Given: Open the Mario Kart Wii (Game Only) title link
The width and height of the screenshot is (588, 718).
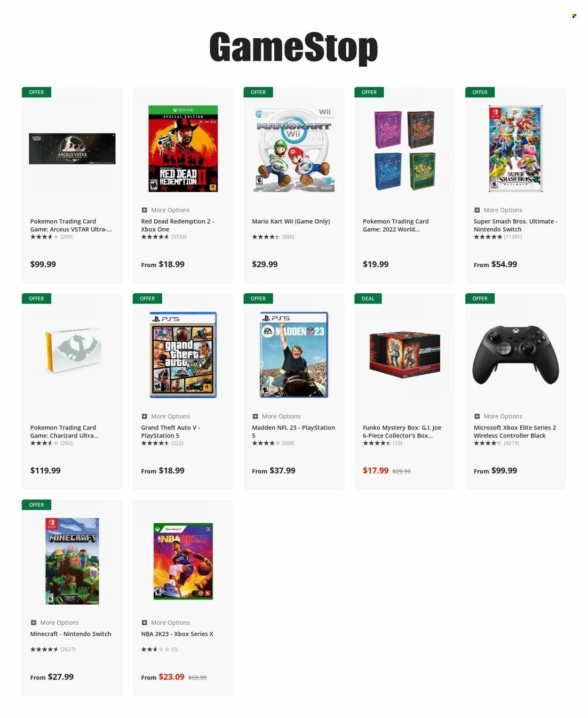Looking at the screenshot, I should (x=291, y=221).
